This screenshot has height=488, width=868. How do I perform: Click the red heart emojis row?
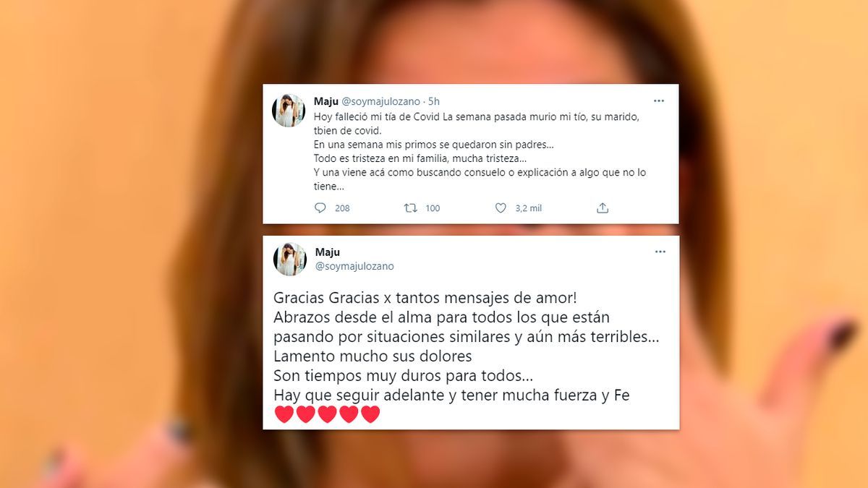[327, 414]
